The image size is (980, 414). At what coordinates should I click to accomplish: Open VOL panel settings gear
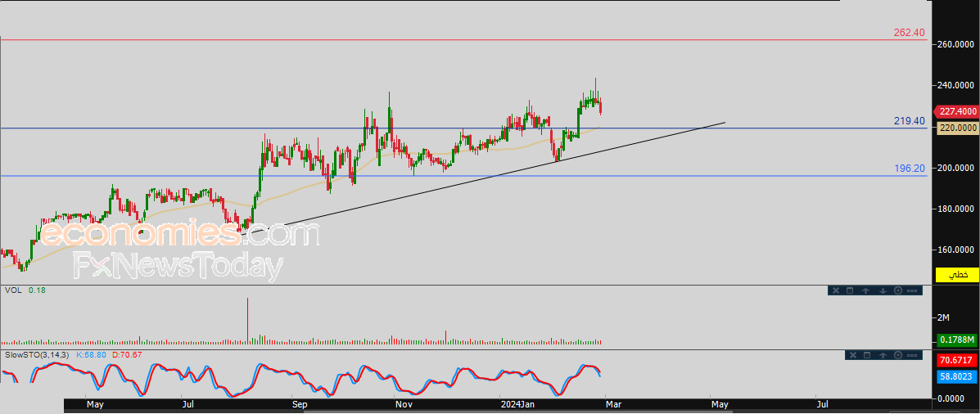coord(898,290)
